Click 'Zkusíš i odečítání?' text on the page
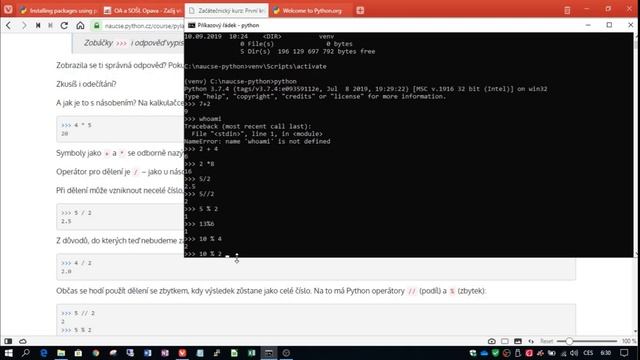Image resolution: width=640 pixels, height=360 pixels. tap(86, 84)
